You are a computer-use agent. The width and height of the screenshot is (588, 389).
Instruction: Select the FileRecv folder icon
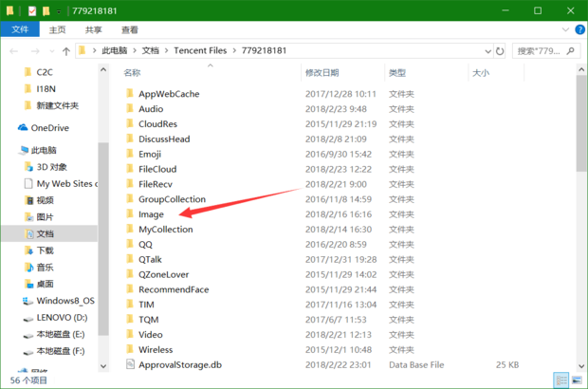[x=130, y=183]
